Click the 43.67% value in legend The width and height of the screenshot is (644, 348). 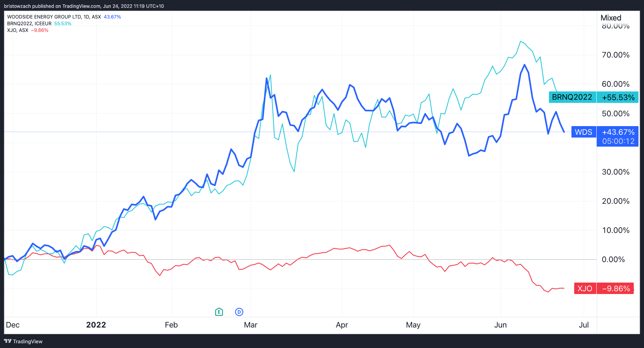(112, 17)
